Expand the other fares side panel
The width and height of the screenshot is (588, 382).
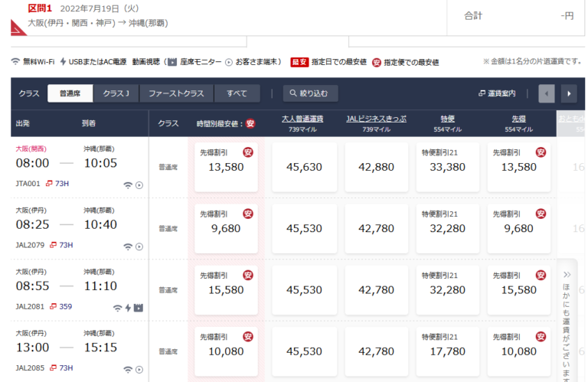[x=567, y=322]
